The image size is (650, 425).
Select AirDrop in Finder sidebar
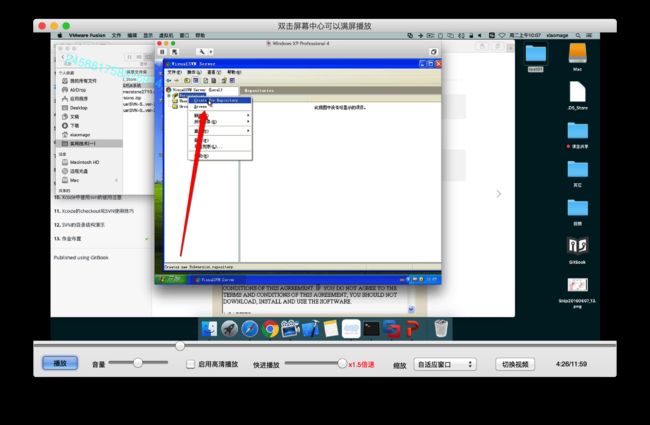(x=78, y=90)
